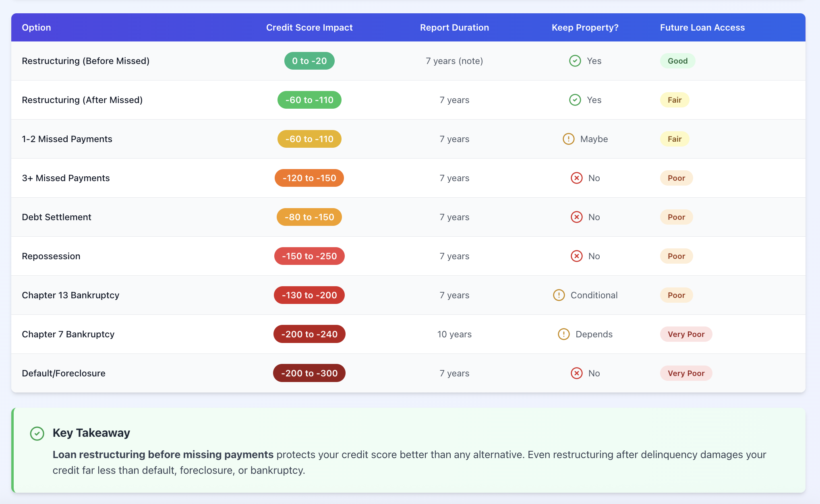Select 'Chapter 7 Bankruptcy' option text
Screen dimensions: 820x504
(68, 334)
